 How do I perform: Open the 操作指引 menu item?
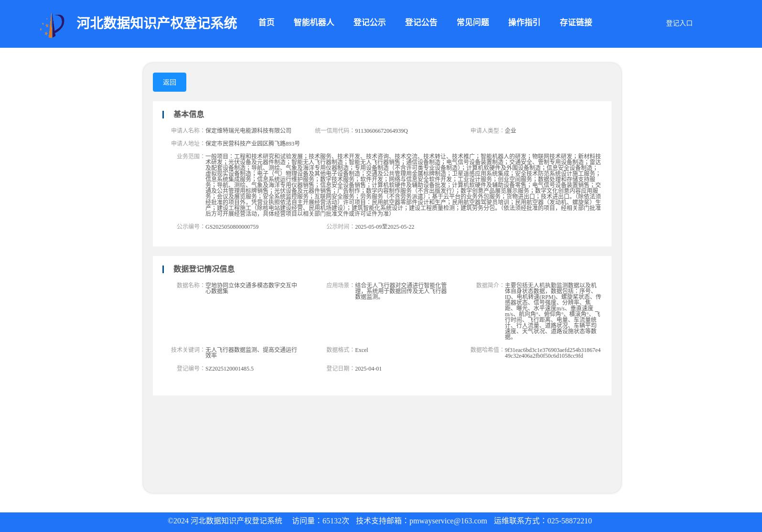(x=524, y=22)
